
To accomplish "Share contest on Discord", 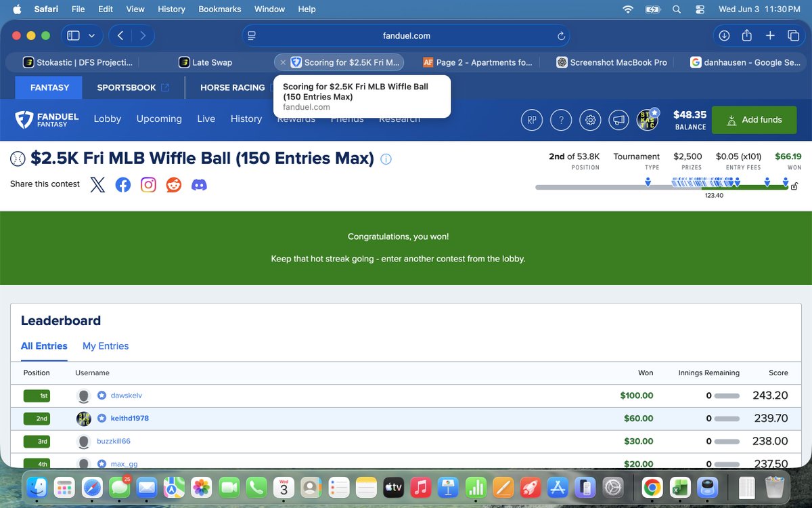I will click(199, 184).
